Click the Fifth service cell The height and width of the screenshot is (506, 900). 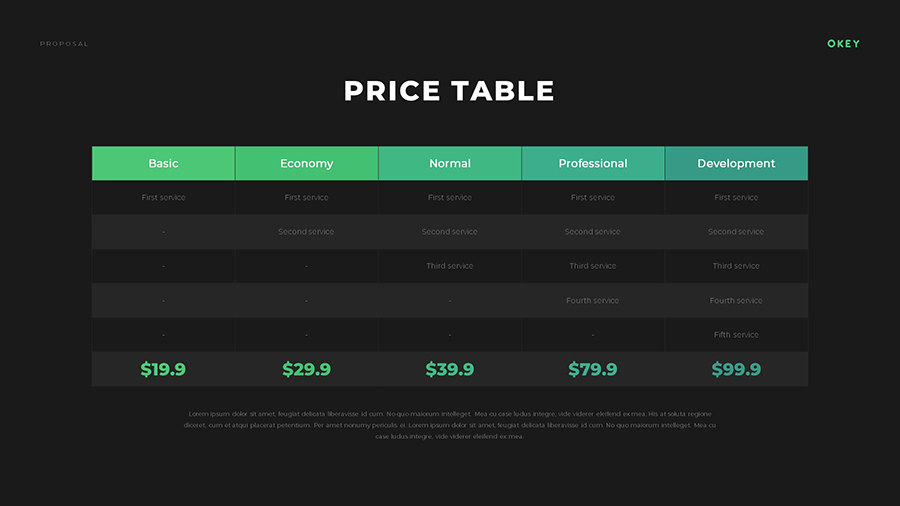736,335
